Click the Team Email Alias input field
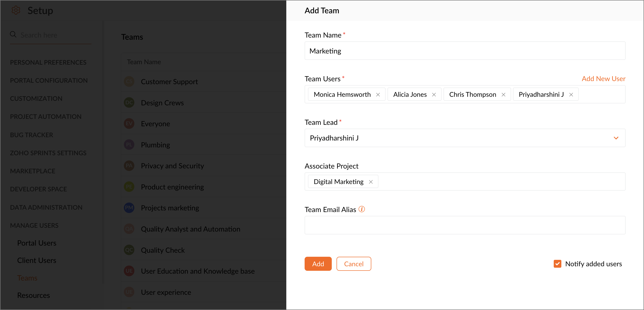 465,225
